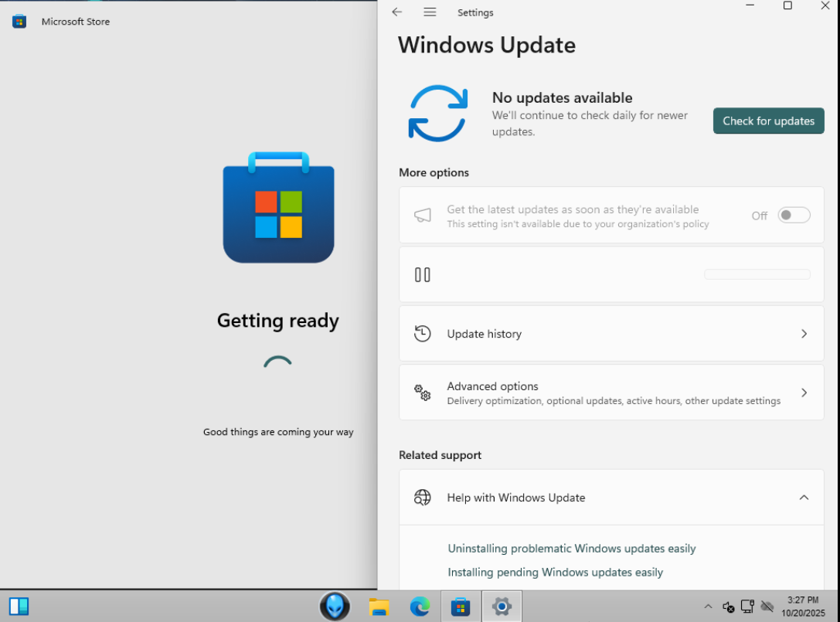Click the pause updates icon
The image size is (840, 622).
click(x=422, y=275)
